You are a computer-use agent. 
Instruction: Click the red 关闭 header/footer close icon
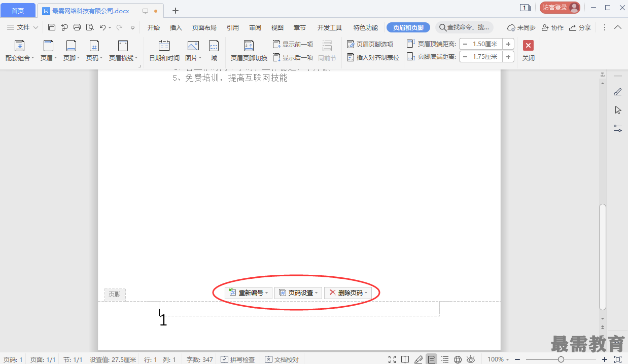[x=529, y=45]
